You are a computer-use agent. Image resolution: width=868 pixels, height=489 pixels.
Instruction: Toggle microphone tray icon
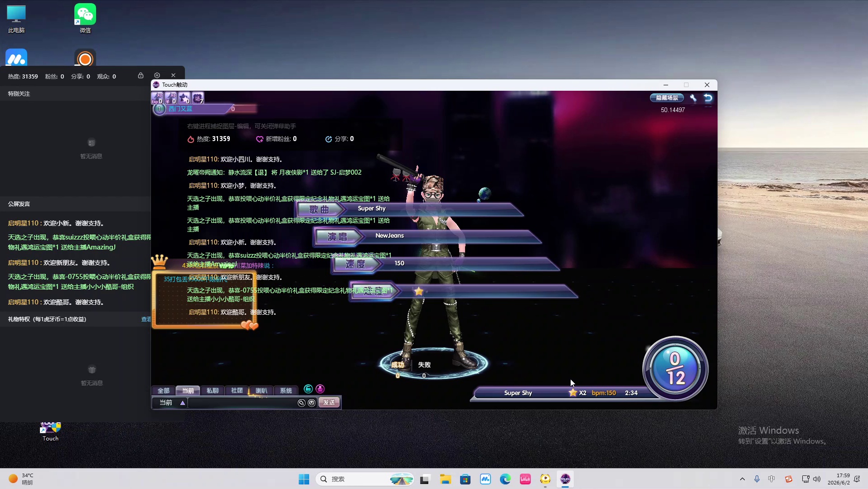click(756, 479)
